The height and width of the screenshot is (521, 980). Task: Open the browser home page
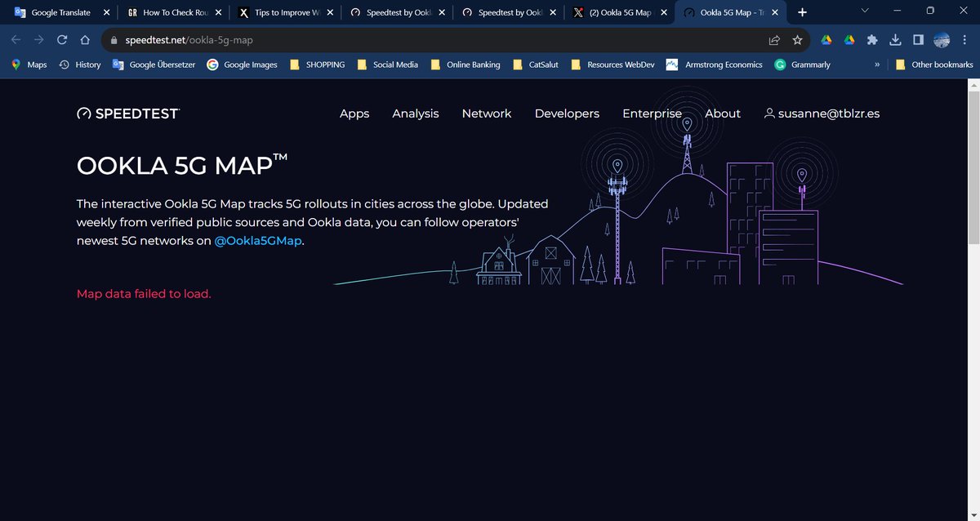pyautogui.click(x=85, y=40)
